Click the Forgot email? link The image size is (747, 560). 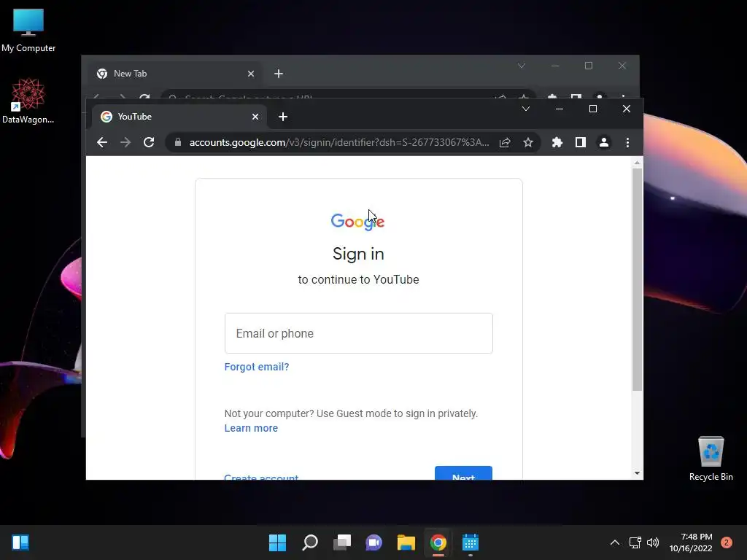tap(257, 367)
